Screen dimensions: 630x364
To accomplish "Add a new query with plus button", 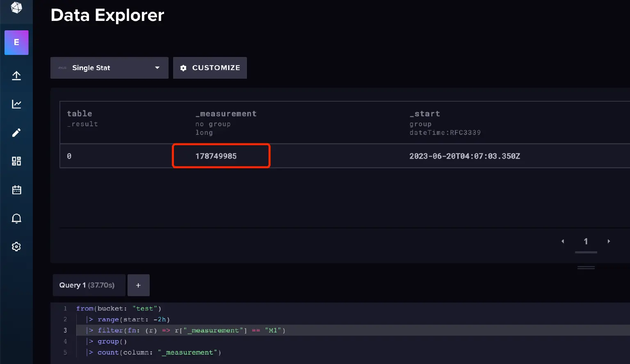I will (x=138, y=285).
